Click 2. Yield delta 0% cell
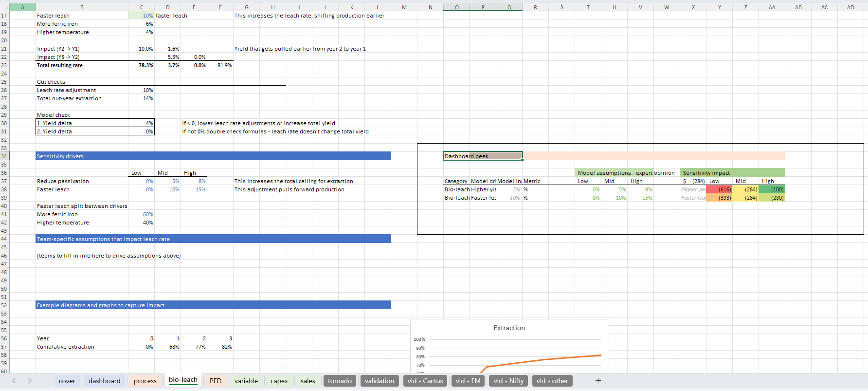 (142, 131)
